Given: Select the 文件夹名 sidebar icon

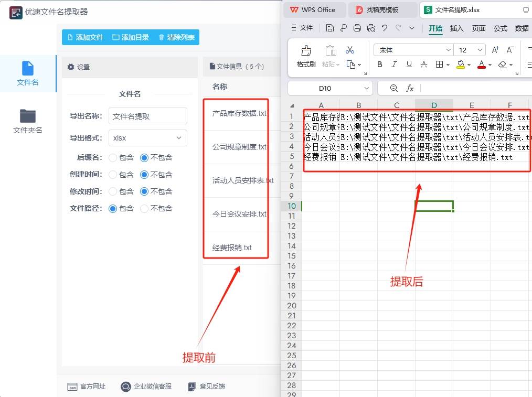Looking at the screenshot, I should click(27, 117).
